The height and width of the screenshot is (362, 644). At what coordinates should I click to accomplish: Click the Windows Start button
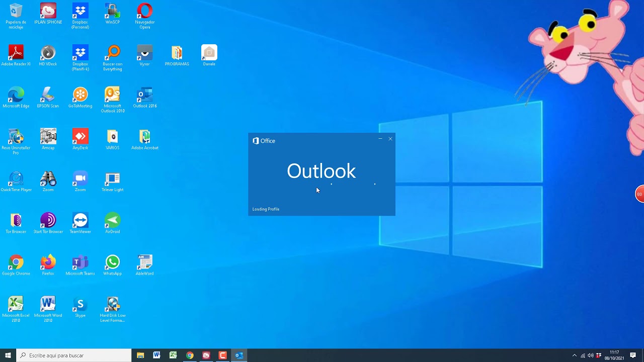pyautogui.click(x=8, y=355)
